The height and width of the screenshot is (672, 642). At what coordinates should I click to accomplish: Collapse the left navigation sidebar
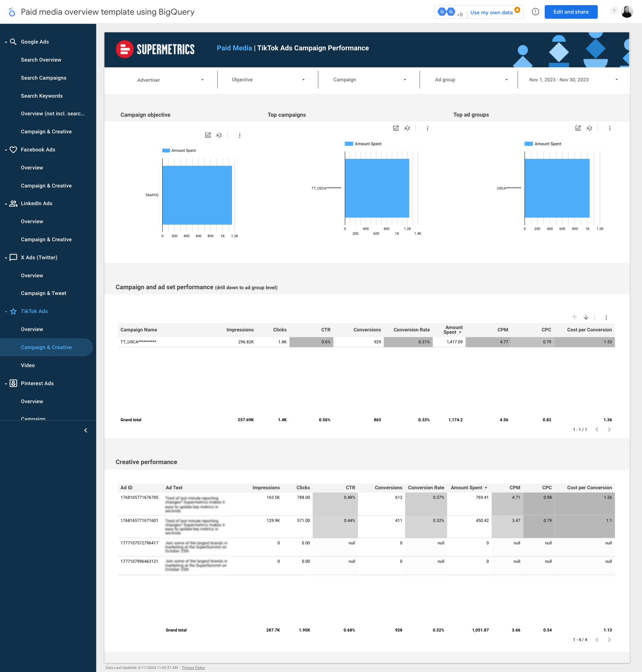point(85,430)
